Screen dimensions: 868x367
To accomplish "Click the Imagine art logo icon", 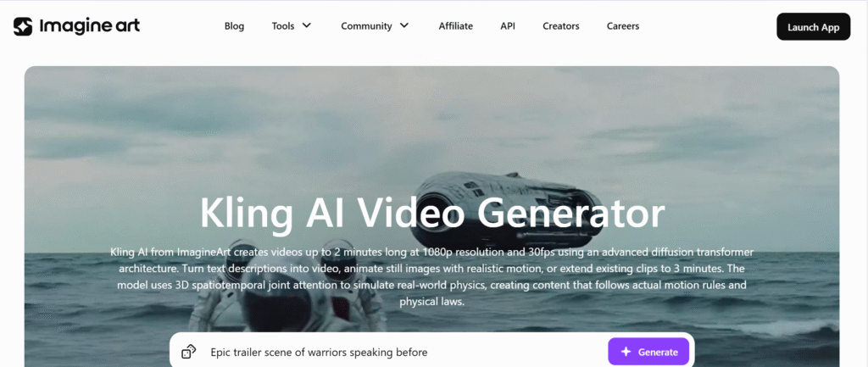I will 23,26.
